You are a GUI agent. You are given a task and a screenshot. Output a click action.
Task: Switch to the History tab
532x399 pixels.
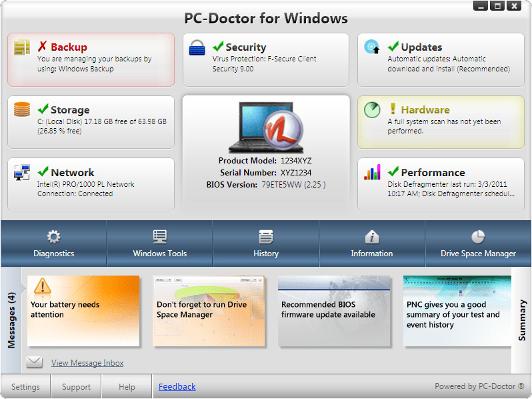point(266,244)
